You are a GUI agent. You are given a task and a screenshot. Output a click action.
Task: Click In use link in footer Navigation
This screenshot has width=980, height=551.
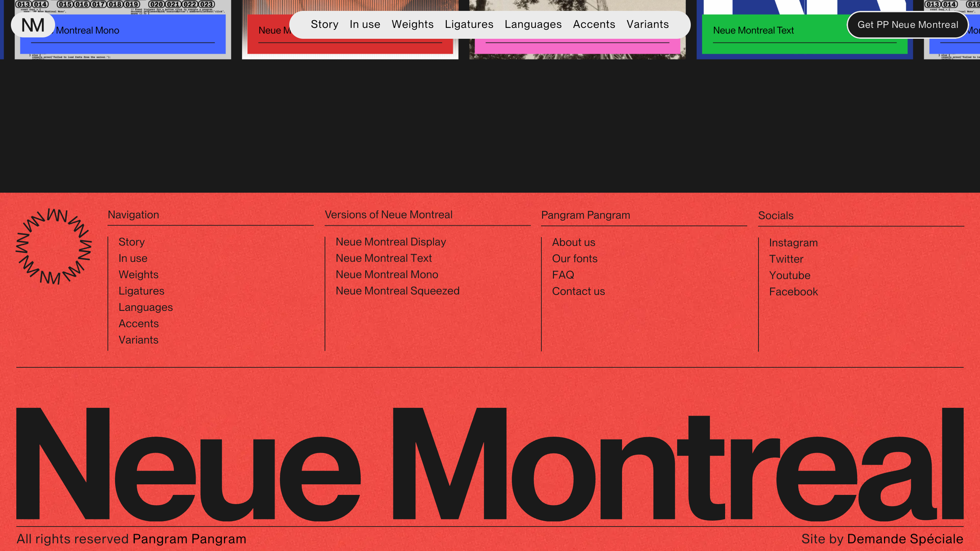pos(133,258)
